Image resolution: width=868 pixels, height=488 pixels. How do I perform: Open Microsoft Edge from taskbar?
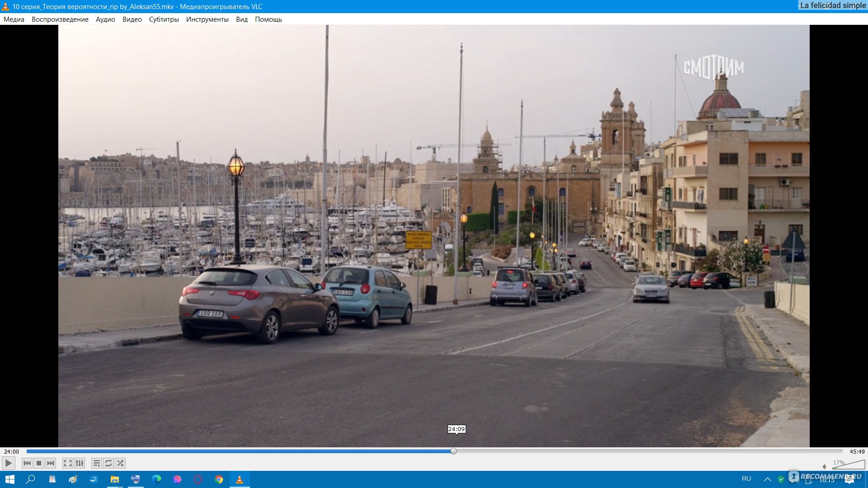tap(156, 479)
